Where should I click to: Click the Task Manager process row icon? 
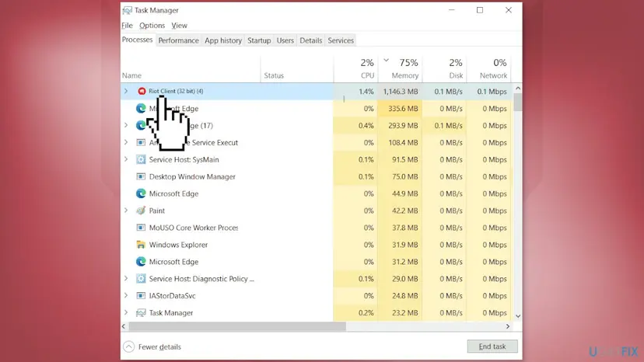[141, 313]
